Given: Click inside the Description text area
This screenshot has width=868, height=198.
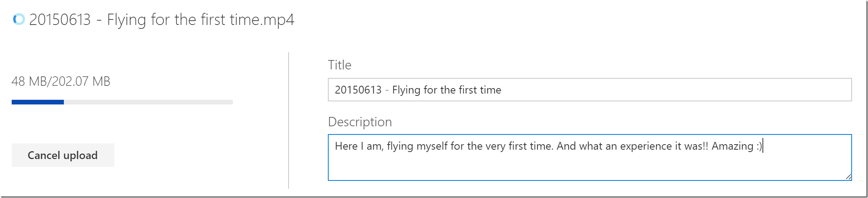Looking at the screenshot, I should click(590, 157).
